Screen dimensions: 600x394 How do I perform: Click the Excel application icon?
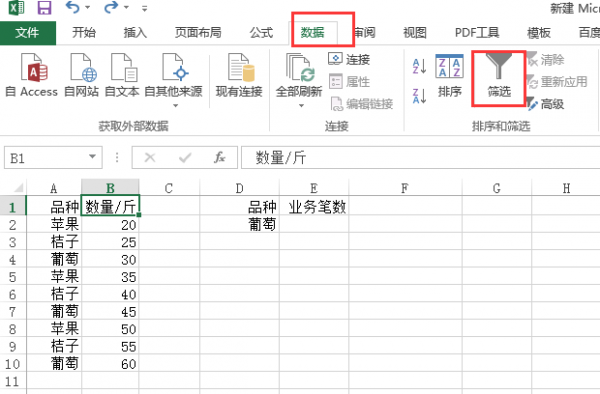(x=16, y=8)
